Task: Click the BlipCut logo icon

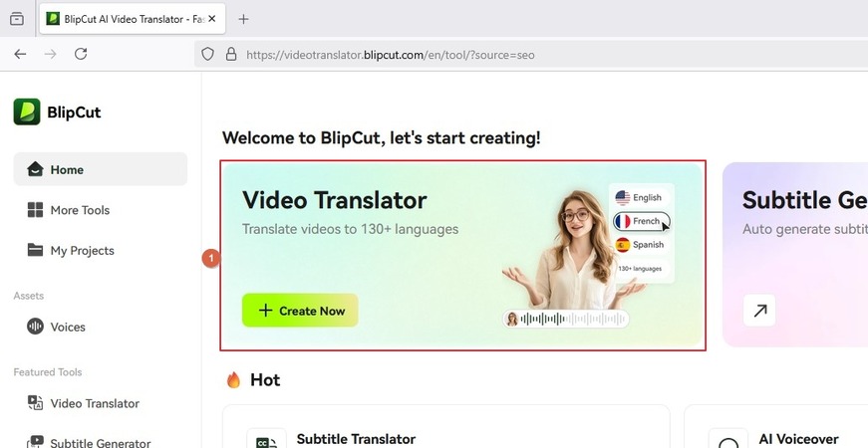Action: click(x=27, y=112)
